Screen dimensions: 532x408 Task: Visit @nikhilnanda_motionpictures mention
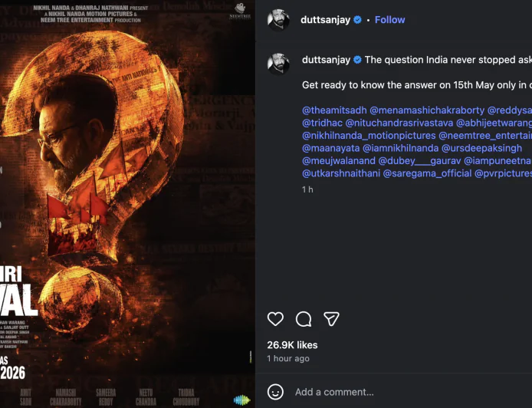point(368,136)
